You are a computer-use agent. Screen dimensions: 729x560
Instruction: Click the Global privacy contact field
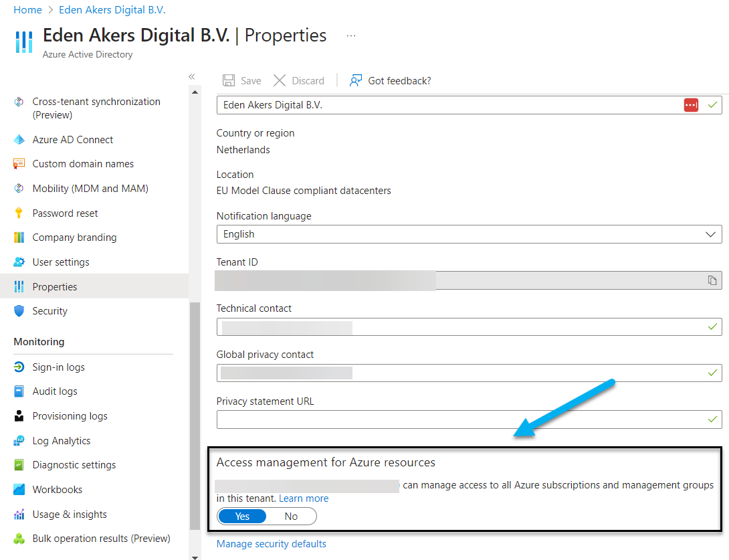tap(469, 373)
